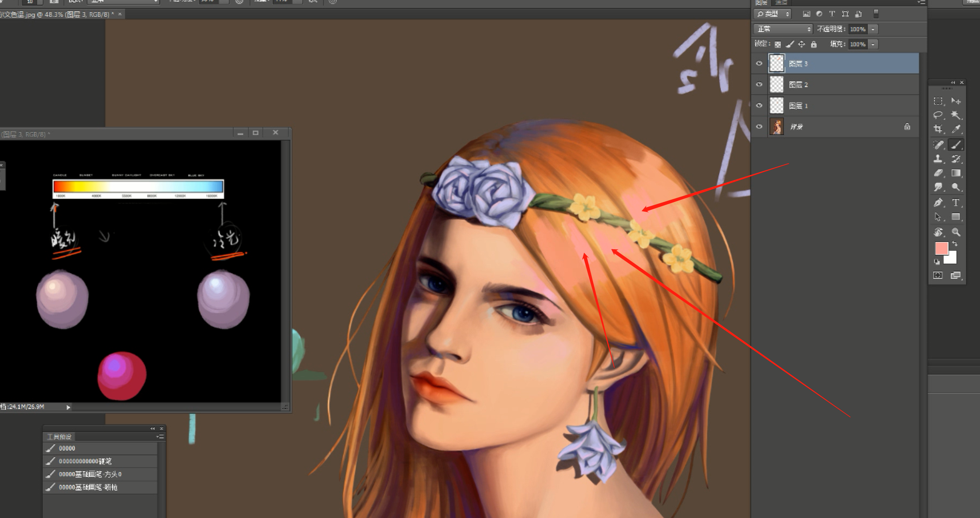Hide layer 图层 3 with eye icon
This screenshot has width=980, height=518.
[759, 64]
